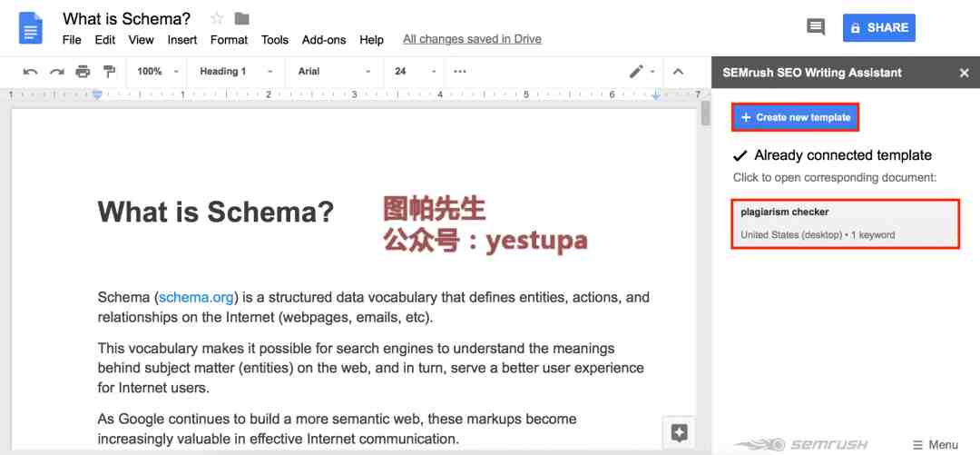Click Create new template button
The height and width of the screenshot is (455, 980).
tap(796, 117)
